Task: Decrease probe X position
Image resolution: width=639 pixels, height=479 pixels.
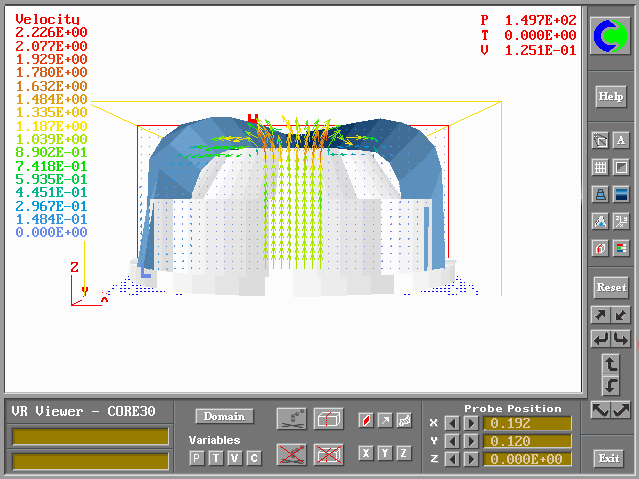Action: (x=451, y=423)
